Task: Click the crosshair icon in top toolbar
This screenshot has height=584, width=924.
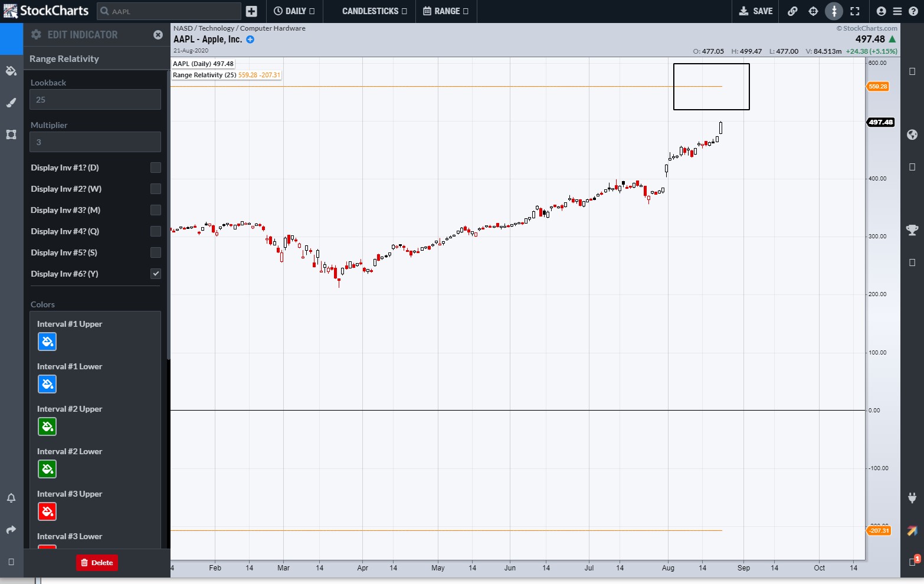Action: pos(813,11)
